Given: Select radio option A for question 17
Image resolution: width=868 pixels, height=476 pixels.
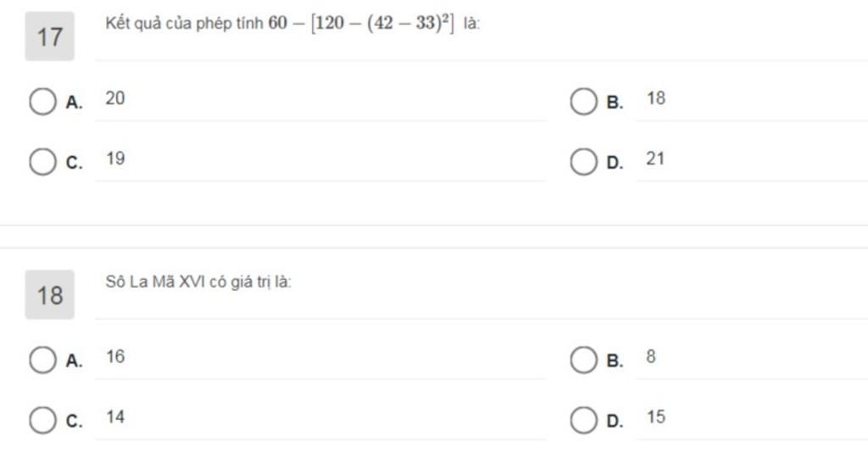Looking at the screenshot, I should [x=42, y=102].
